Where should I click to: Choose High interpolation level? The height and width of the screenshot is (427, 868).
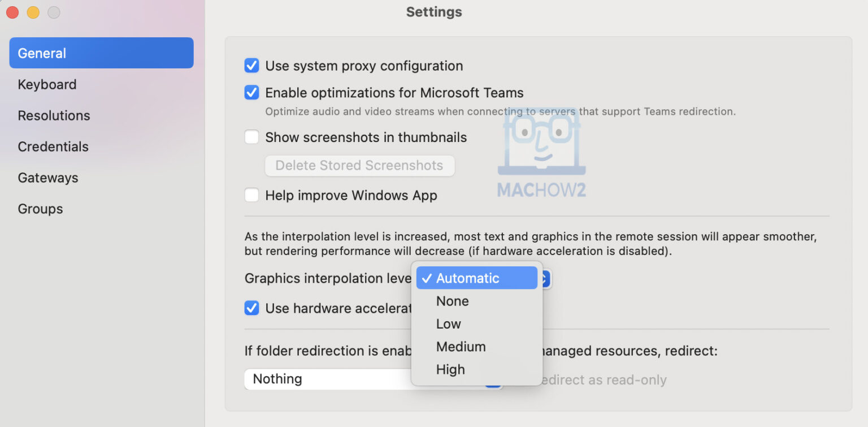click(x=450, y=369)
